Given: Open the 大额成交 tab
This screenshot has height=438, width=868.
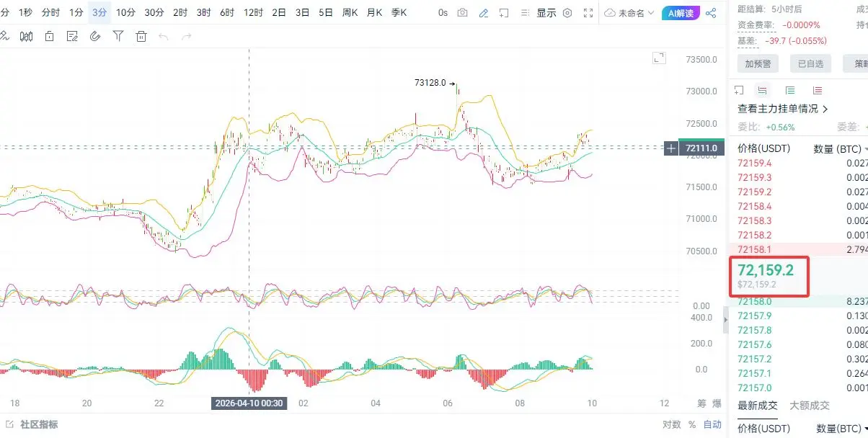Looking at the screenshot, I should click(810, 406).
